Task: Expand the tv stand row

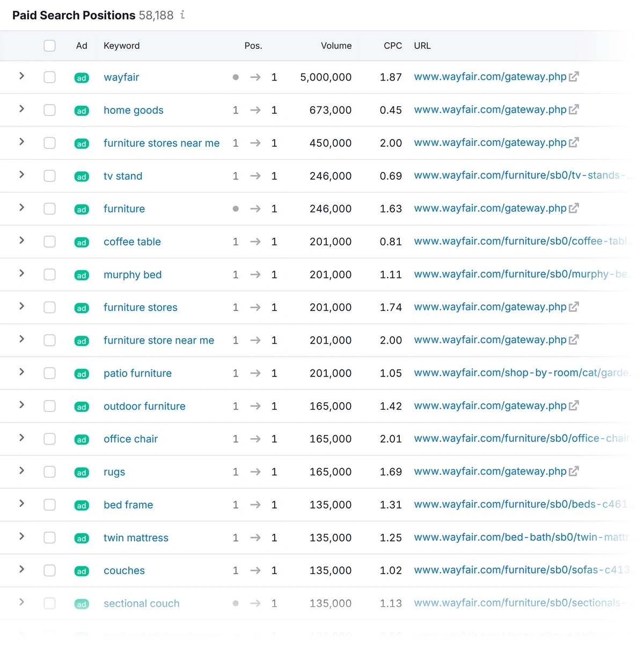Action: (x=21, y=174)
